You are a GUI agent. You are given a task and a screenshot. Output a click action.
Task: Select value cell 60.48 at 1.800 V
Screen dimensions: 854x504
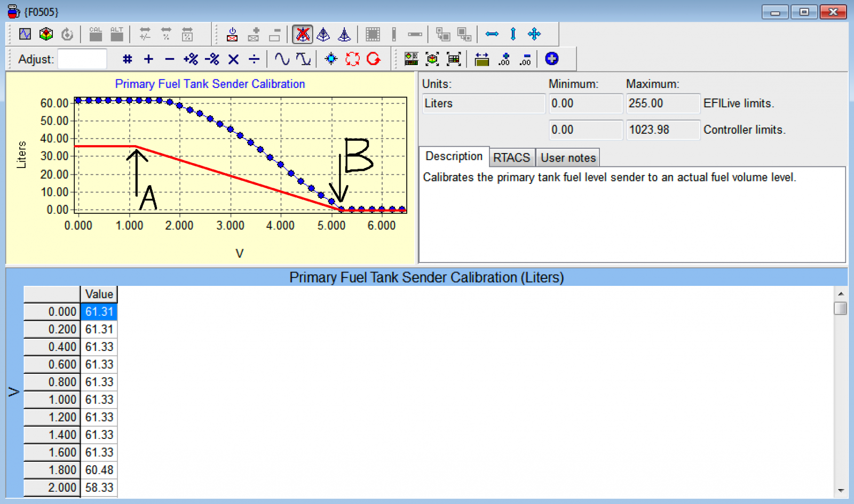click(x=99, y=470)
